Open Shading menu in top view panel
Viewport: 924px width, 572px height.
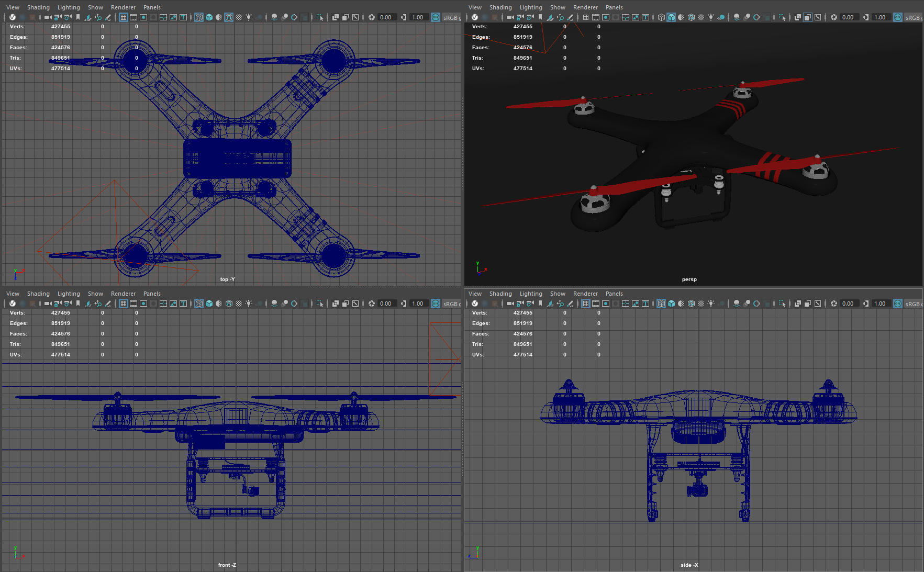point(38,7)
